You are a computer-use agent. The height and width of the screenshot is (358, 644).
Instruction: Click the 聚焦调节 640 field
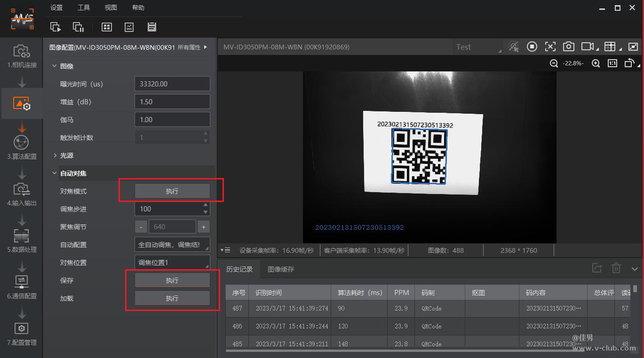pyautogui.click(x=172, y=227)
